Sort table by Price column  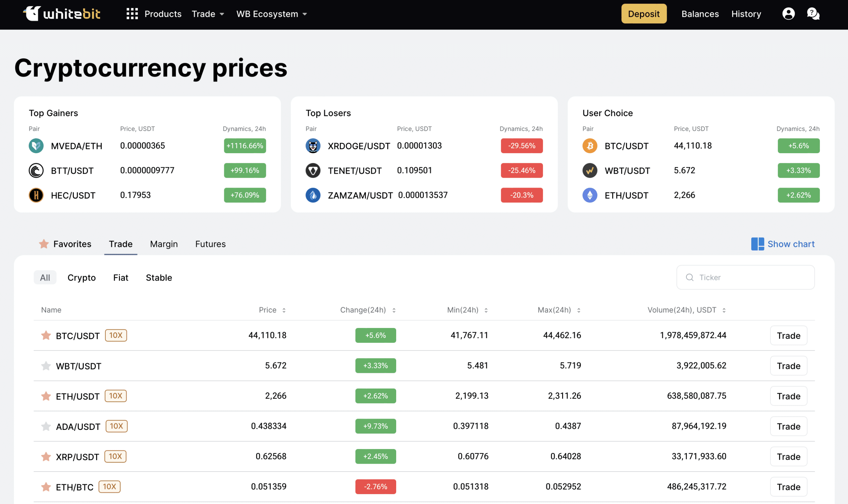[x=272, y=310]
